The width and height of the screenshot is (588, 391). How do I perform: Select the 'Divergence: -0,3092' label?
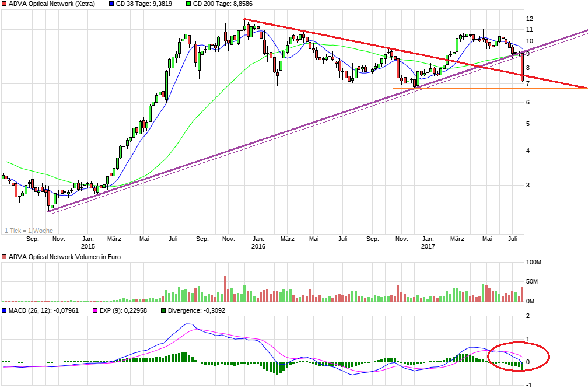(196, 310)
